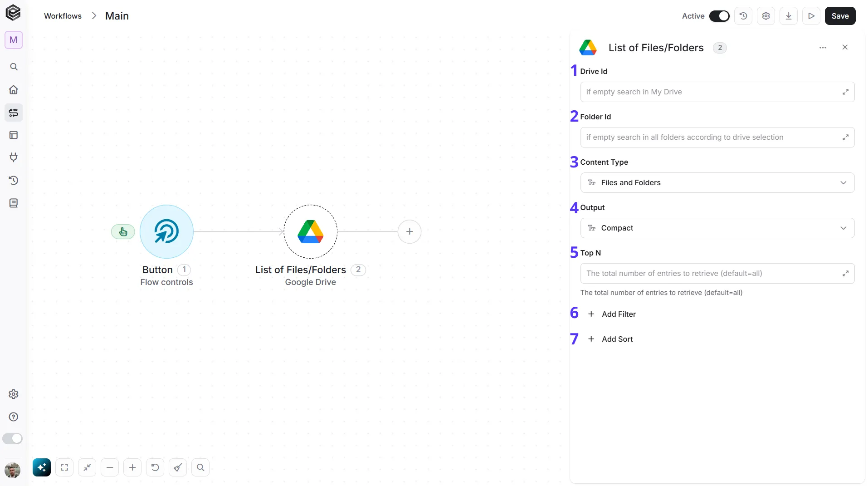
Task: Click the download workflow icon
Action: [x=789, y=16]
